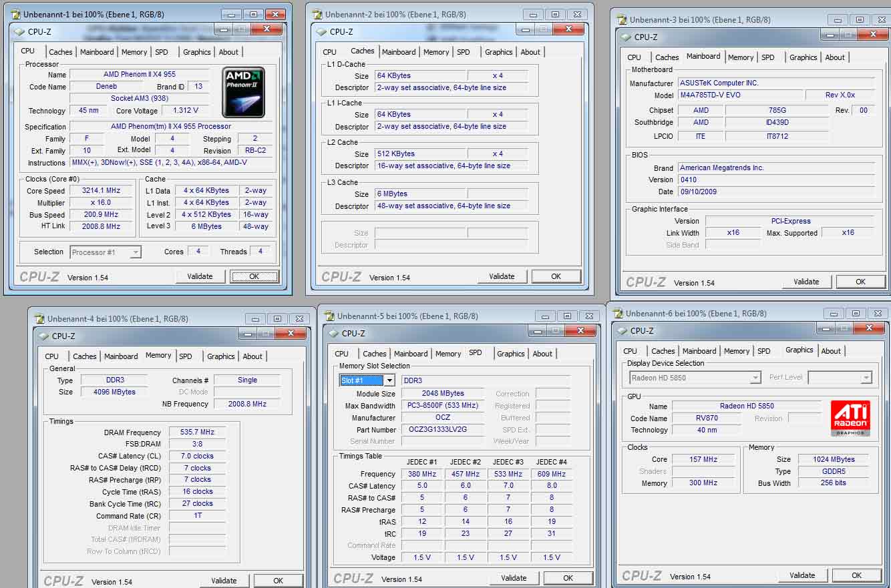Click AMD Phenom II logo in Unbenannt-1 window

coord(244,93)
